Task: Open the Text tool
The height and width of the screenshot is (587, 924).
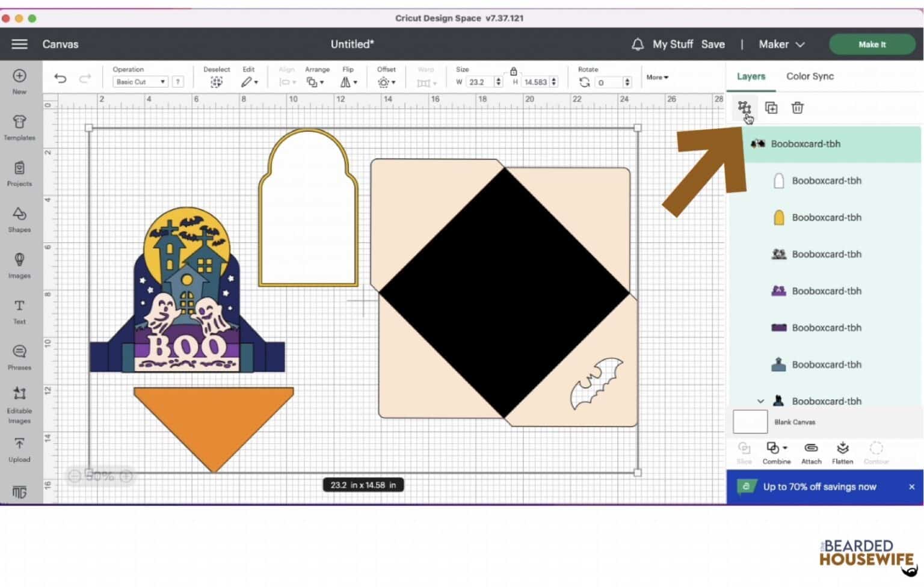Action: pos(19,312)
